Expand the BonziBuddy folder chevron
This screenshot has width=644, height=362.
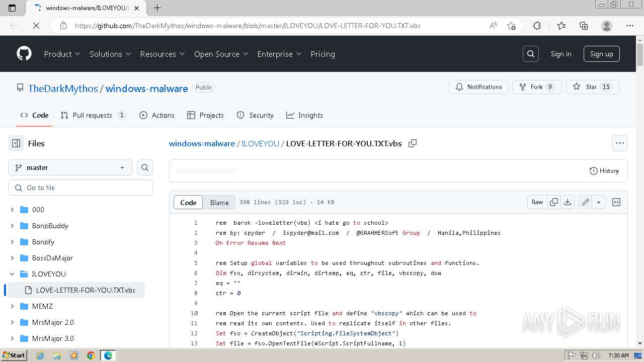pyautogui.click(x=12, y=226)
